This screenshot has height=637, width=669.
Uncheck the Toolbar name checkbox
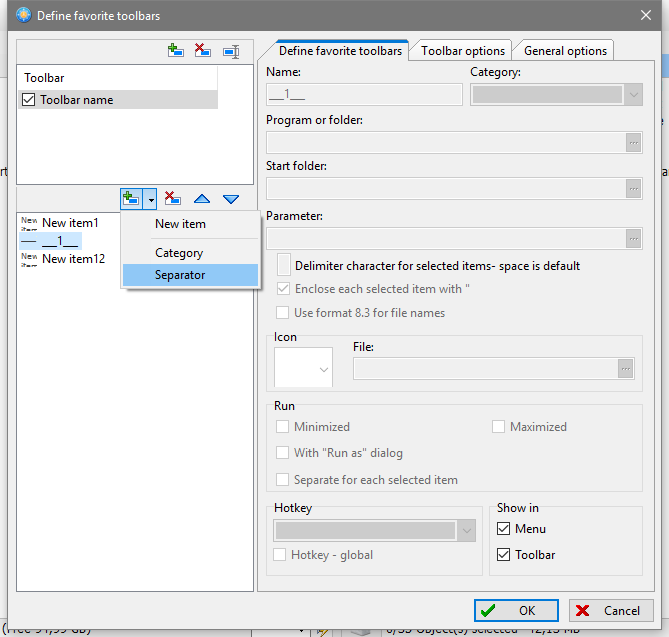tap(28, 100)
